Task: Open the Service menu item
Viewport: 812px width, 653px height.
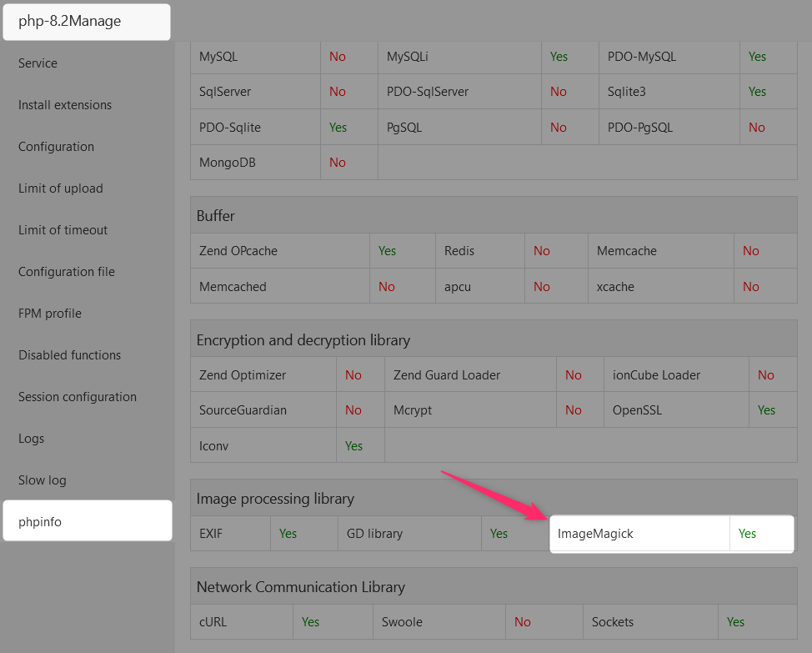Action: [x=38, y=63]
